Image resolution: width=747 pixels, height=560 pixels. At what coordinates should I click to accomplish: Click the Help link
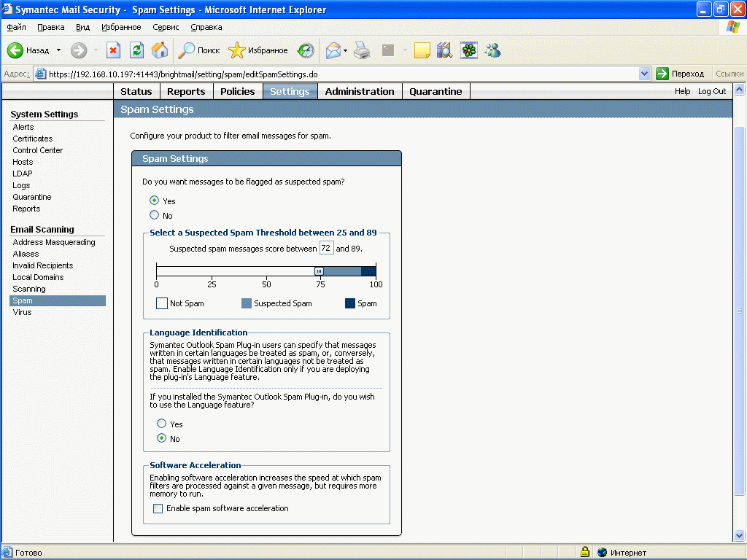(682, 91)
